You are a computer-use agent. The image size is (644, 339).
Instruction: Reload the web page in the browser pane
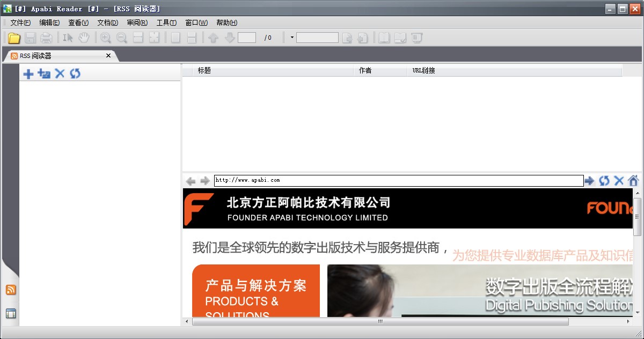(604, 181)
